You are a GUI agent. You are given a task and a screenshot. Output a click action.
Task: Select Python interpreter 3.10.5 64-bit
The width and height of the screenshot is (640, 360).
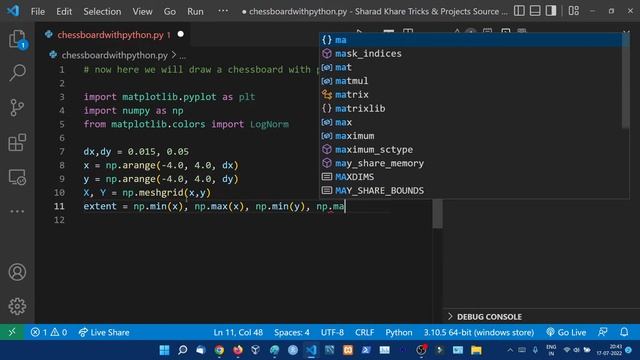(478, 332)
